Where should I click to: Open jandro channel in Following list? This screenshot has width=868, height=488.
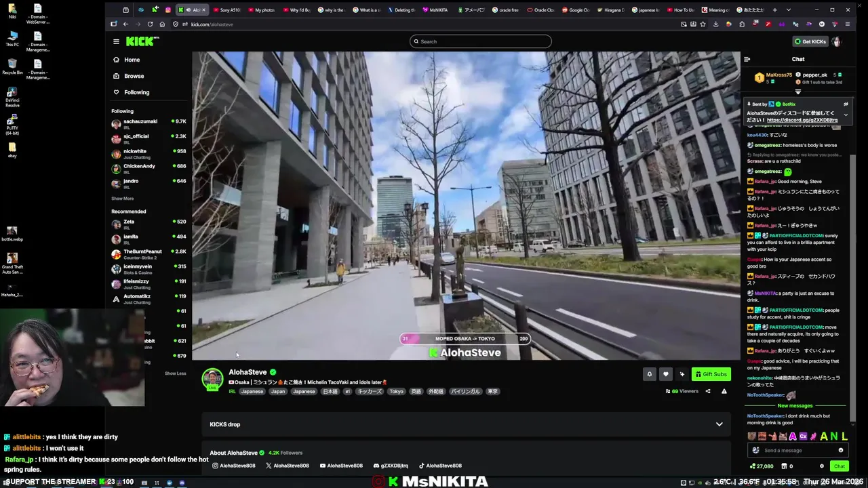[x=149, y=184]
